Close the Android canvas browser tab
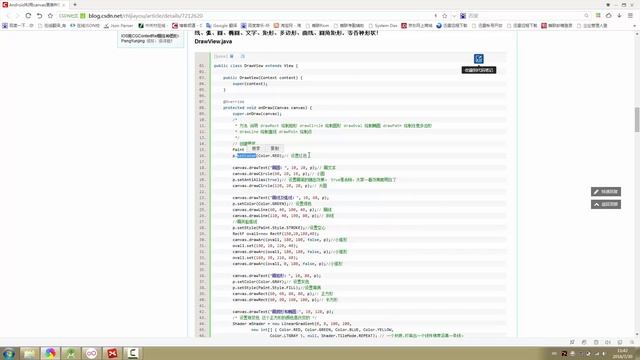Screen dimensions: 640x360 click(64, 5)
